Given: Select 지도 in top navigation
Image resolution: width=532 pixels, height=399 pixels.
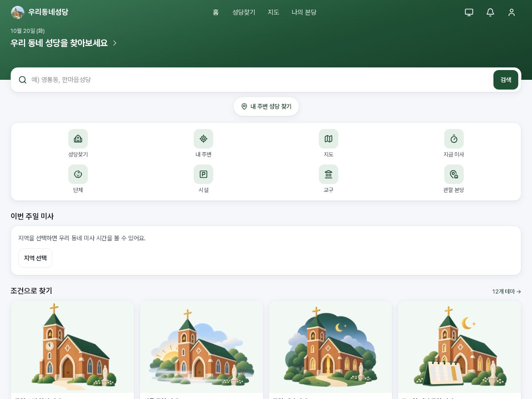Looking at the screenshot, I should (274, 12).
